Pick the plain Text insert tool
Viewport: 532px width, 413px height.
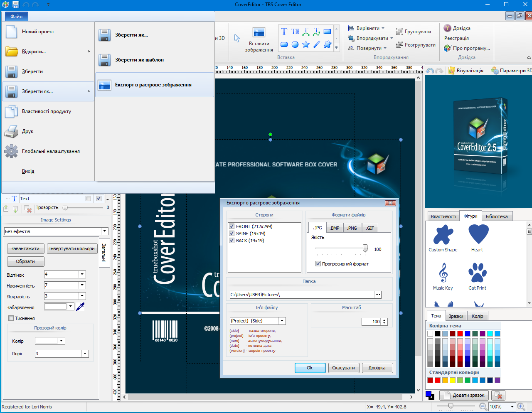click(284, 32)
